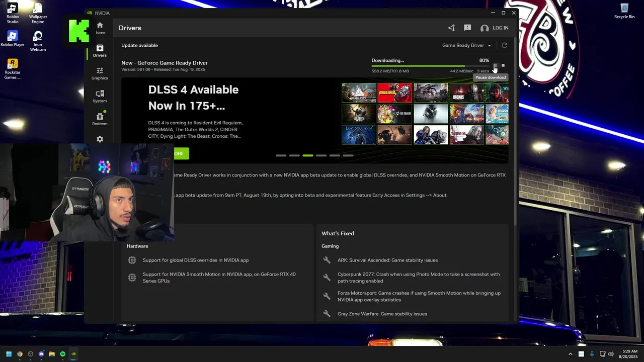Open the Windows Start menu
Image resolution: width=644 pixels, height=362 pixels.
click(9, 354)
